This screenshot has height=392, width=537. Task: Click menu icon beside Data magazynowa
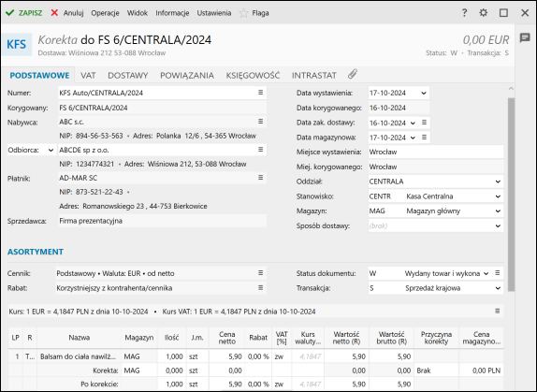coord(424,138)
